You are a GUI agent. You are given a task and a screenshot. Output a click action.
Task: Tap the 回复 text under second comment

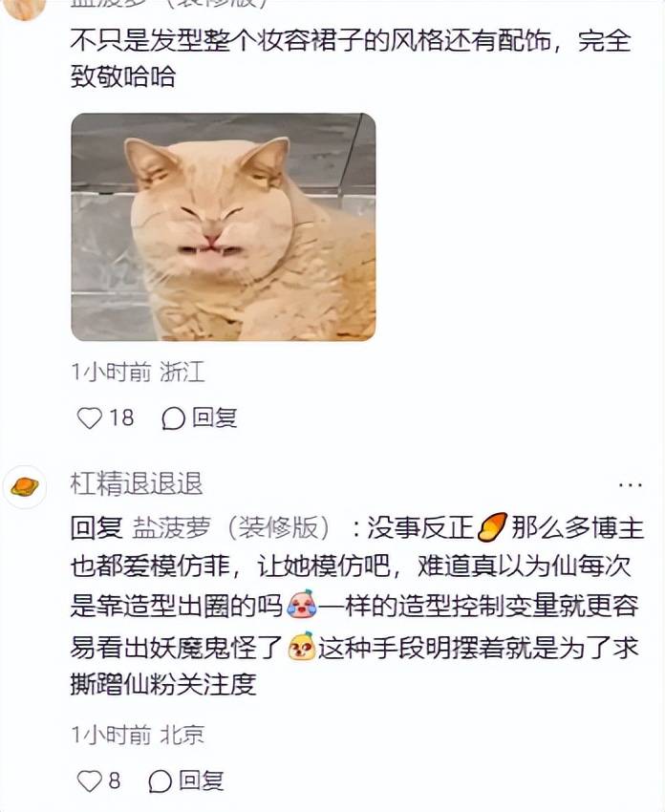[x=202, y=780]
